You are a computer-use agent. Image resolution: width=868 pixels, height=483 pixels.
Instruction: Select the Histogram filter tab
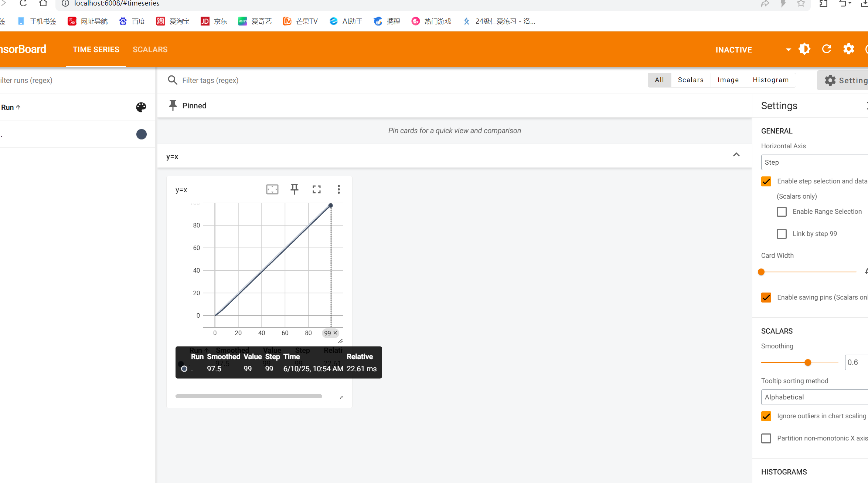[771, 80]
